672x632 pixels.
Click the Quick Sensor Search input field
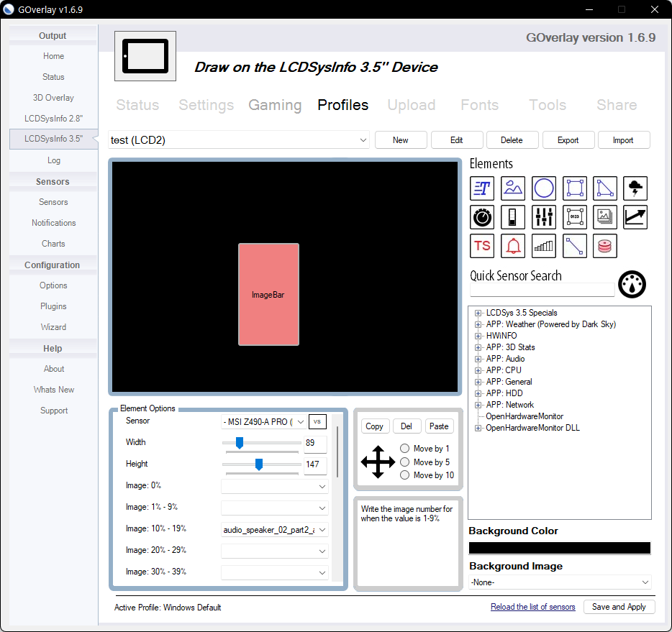(x=542, y=290)
